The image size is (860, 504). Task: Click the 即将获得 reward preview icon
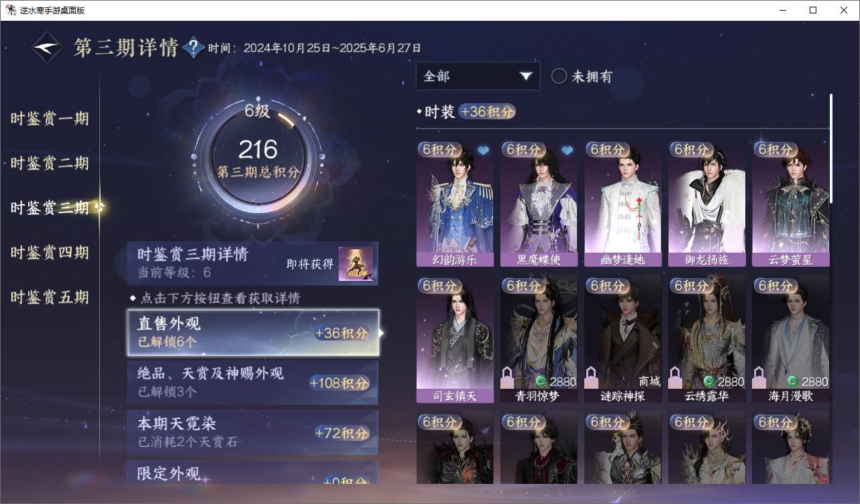tap(356, 264)
